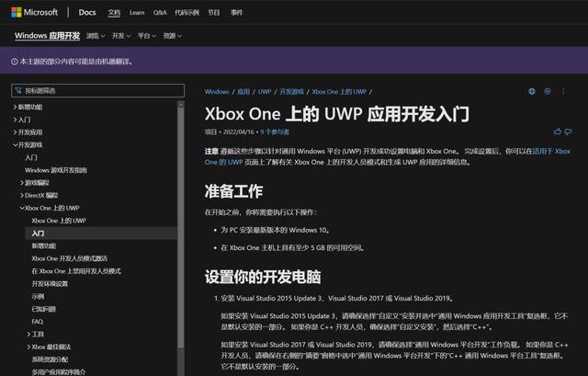Open the 资源 dropdown menu
Screen dimensions: 588x376
pos(171,36)
